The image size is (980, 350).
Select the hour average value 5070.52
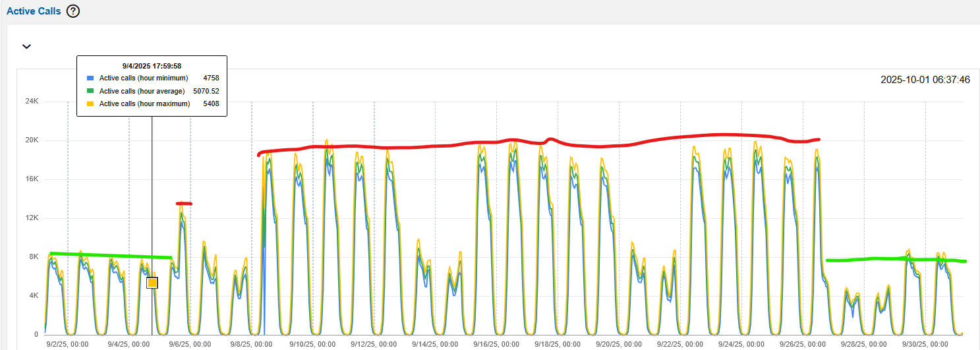click(206, 91)
